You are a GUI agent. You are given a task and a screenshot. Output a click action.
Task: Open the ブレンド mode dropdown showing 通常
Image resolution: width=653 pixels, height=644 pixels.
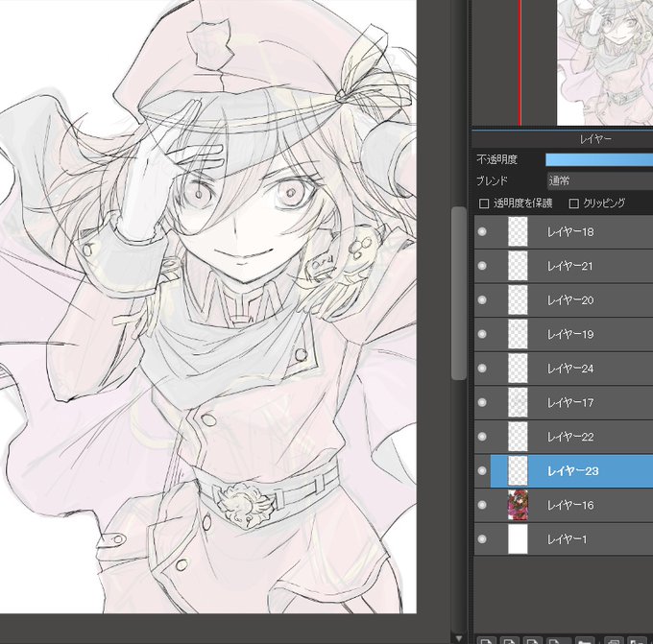pyautogui.click(x=599, y=180)
